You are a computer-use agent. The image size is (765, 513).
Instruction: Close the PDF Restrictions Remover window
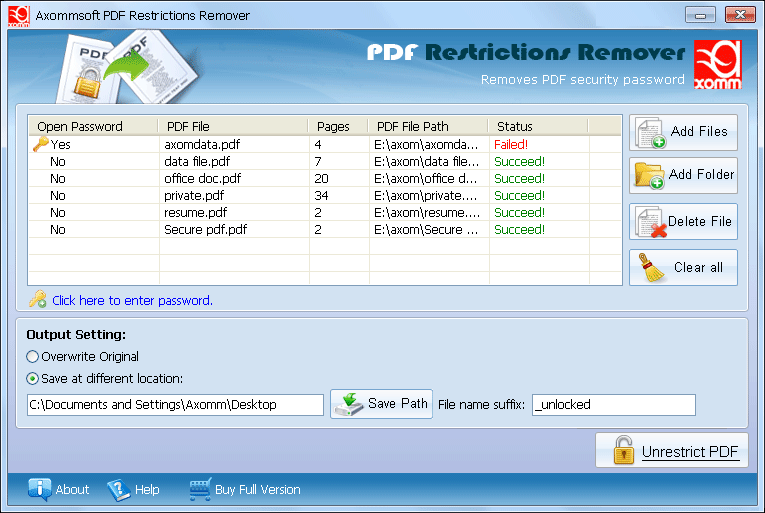pyautogui.click(x=740, y=15)
